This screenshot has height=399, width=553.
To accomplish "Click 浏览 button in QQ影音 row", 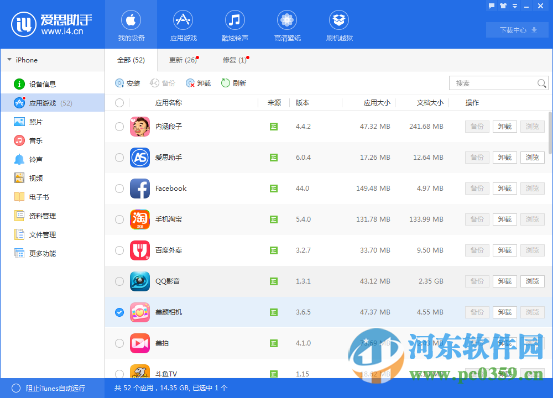I will pos(532,281).
